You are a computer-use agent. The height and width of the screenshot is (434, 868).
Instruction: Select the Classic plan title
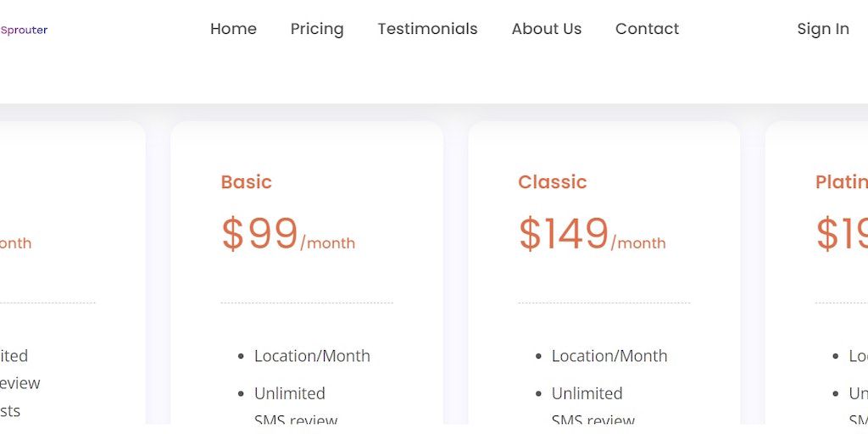click(x=552, y=181)
